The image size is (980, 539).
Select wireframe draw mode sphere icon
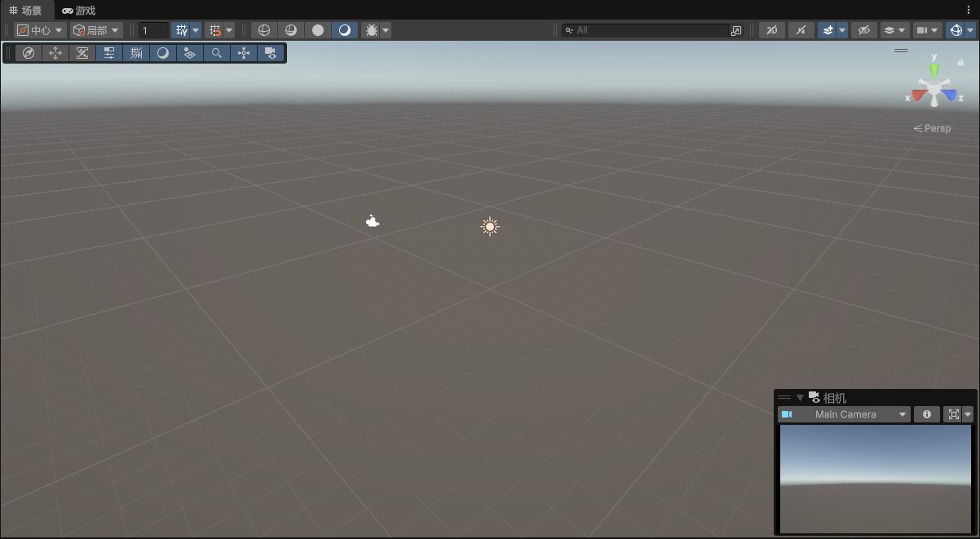coord(263,30)
